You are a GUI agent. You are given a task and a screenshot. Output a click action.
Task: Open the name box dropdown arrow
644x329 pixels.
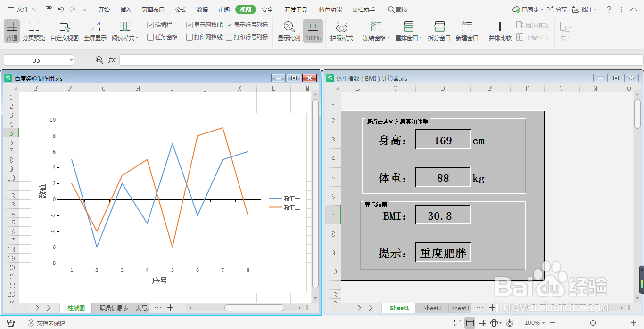71,60
